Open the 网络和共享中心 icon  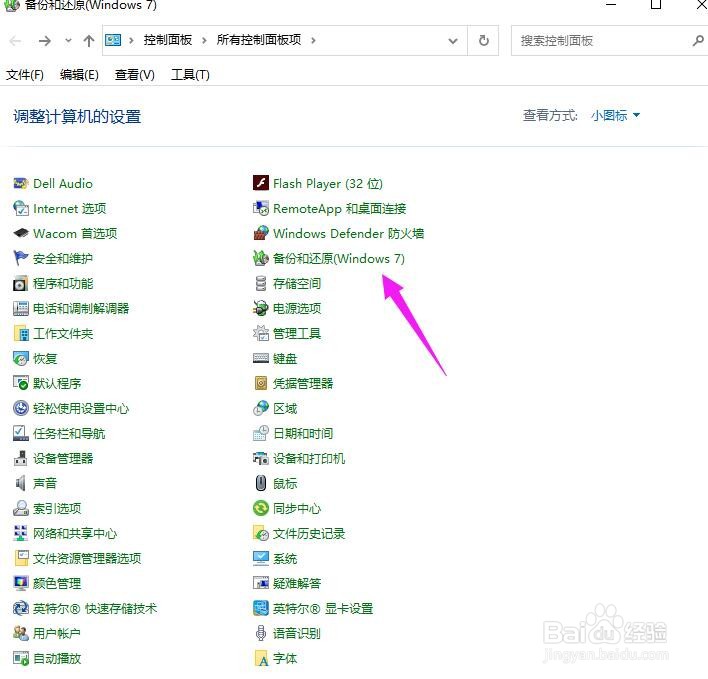(x=20, y=534)
